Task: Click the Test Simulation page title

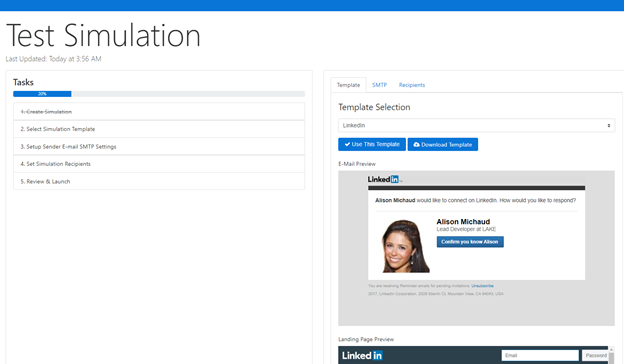Action: [103, 35]
